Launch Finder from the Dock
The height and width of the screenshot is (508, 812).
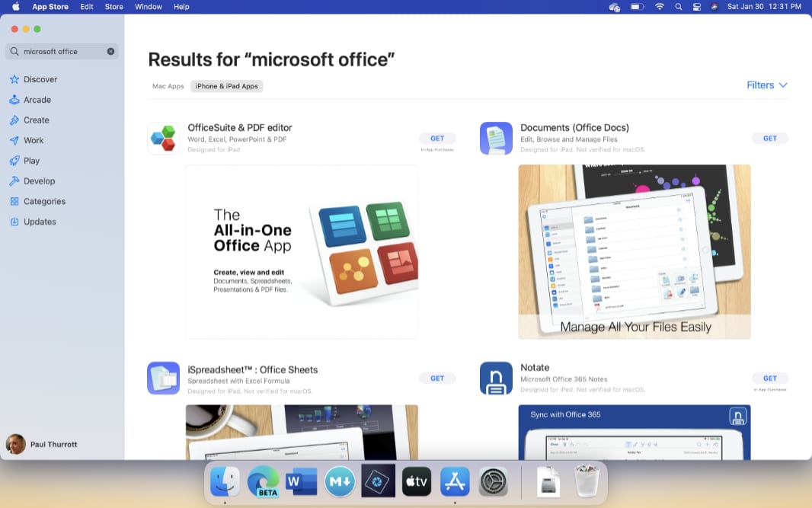pyautogui.click(x=225, y=481)
